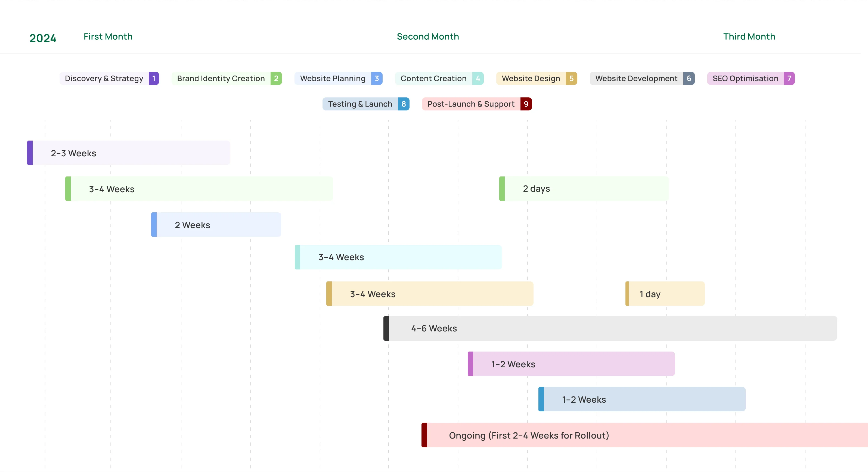Click the teal number 4 badge
This screenshot has height=472, width=868.
coord(478,79)
